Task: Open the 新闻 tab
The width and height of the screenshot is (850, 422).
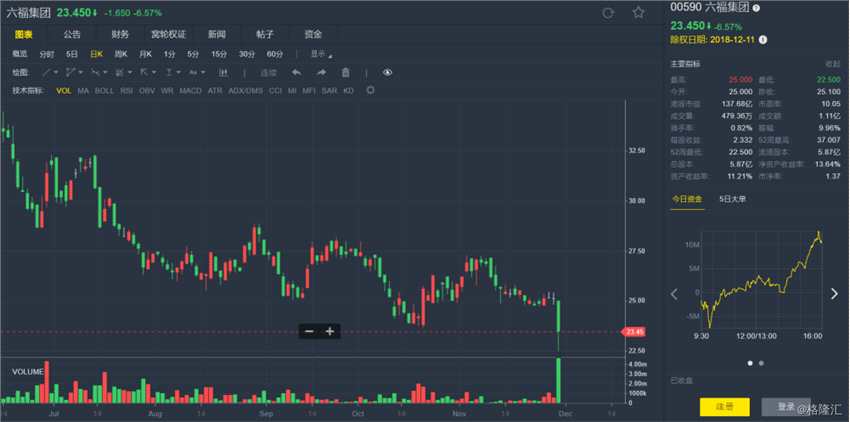Action: point(217,35)
